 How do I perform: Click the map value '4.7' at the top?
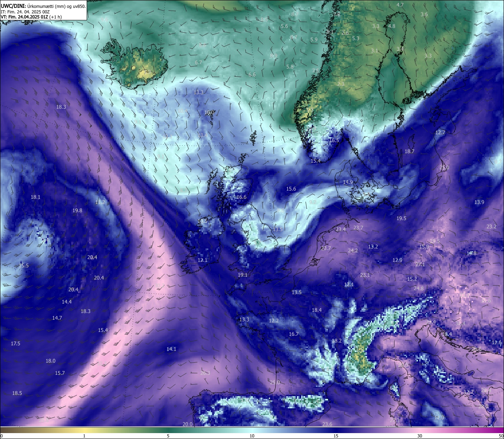click(x=400, y=5)
